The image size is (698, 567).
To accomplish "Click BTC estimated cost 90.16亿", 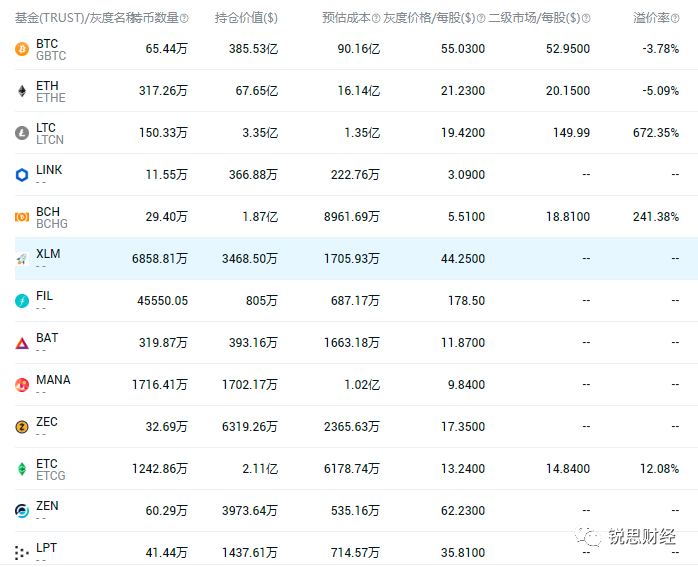I will (359, 49).
